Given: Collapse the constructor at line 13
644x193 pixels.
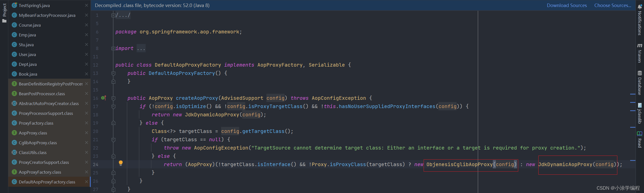Looking at the screenshot, I should [113, 73].
